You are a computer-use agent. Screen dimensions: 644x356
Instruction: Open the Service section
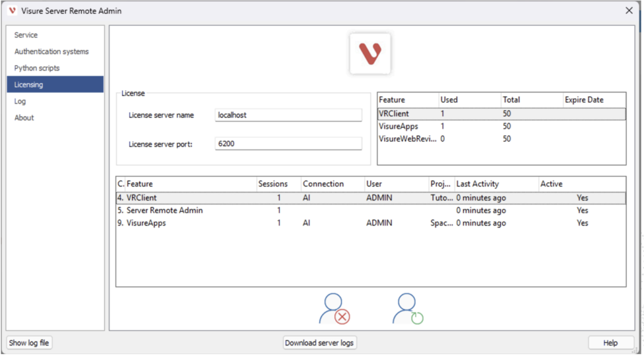(x=55, y=35)
